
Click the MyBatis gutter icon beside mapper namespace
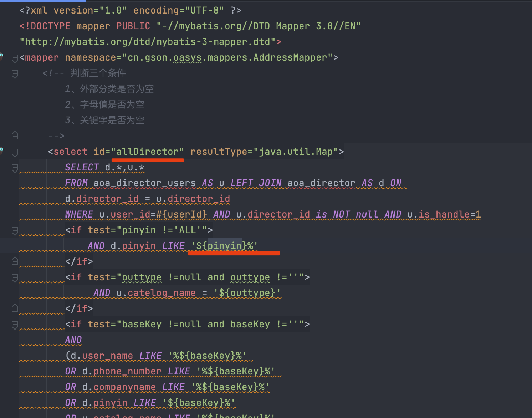[1, 56]
